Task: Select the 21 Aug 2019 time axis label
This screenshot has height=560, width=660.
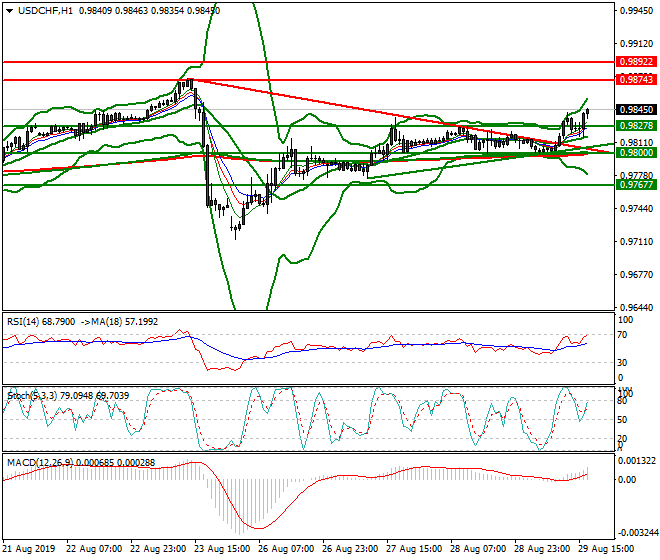Action: pyautogui.click(x=29, y=549)
